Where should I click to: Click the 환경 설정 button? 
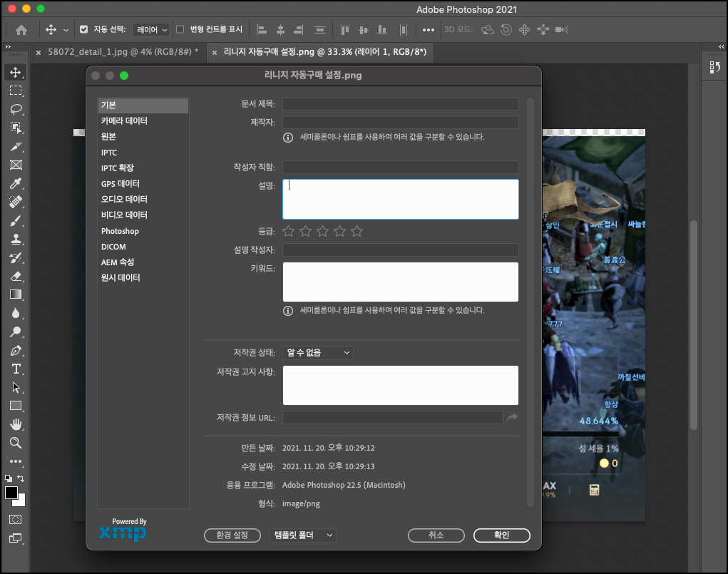pyautogui.click(x=232, y=535)
